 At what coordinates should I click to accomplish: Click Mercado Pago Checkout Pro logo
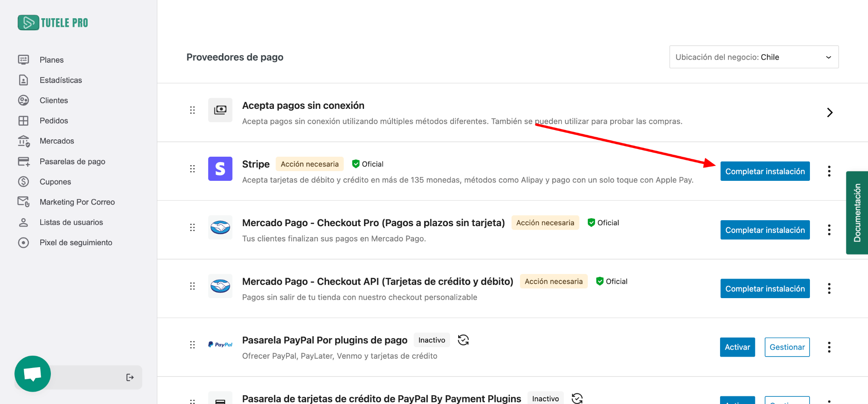point(220,227)
